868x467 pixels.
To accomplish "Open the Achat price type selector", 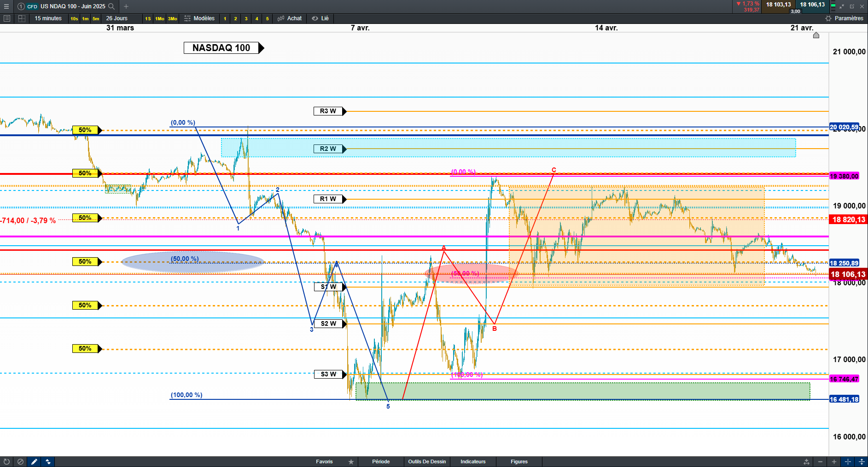I will tap(290, 18).
